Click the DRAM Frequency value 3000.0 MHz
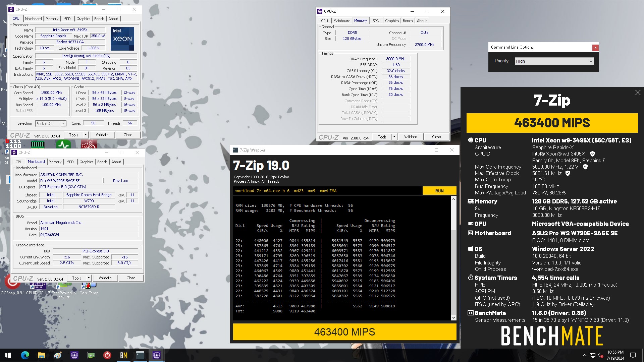Viewport: 644px width, 362px height. tap(396, 59)
